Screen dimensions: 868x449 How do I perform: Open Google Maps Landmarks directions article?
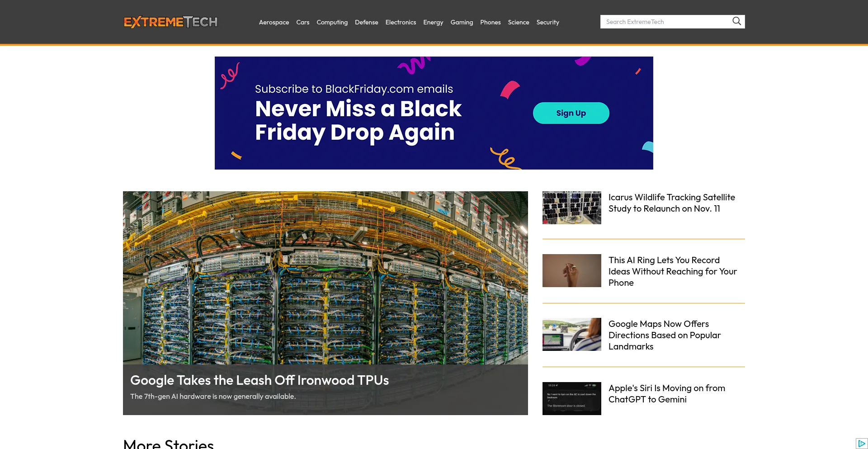[x=665, y=335]
